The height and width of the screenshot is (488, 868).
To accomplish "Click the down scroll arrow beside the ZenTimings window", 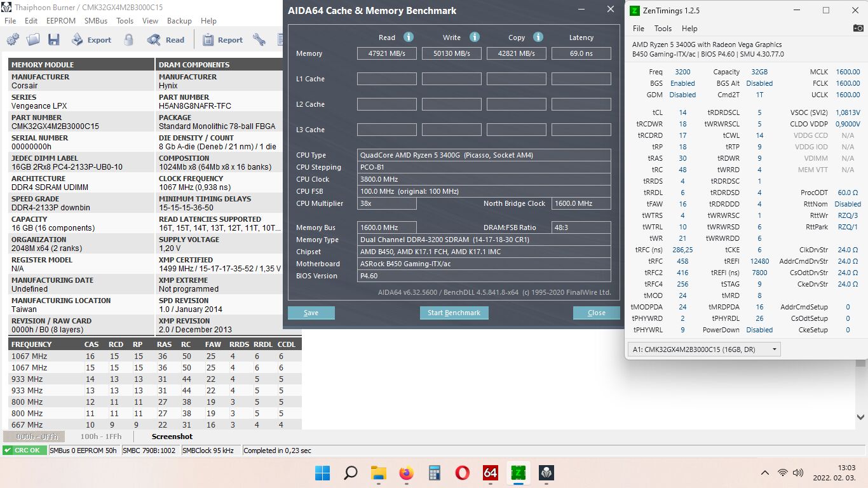I will tap(861, 417).
